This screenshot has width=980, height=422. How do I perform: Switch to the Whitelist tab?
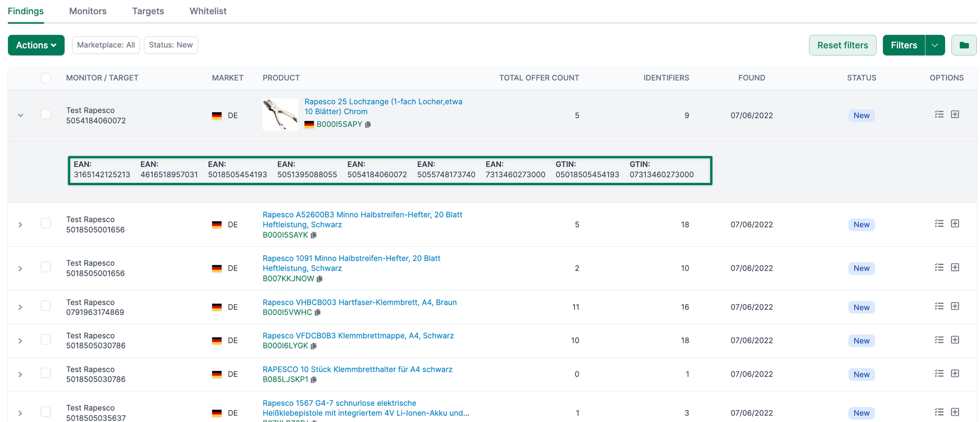208,11
